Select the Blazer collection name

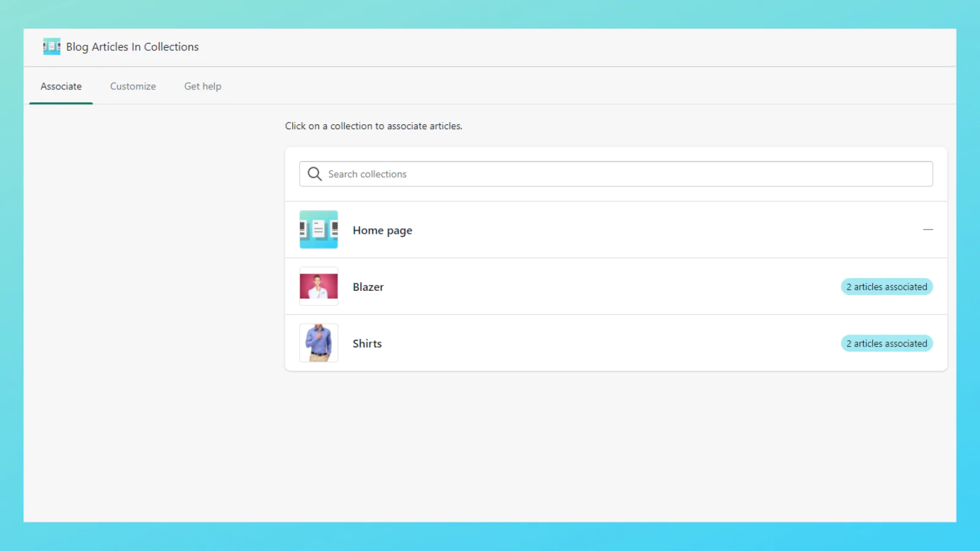(368, 287)
